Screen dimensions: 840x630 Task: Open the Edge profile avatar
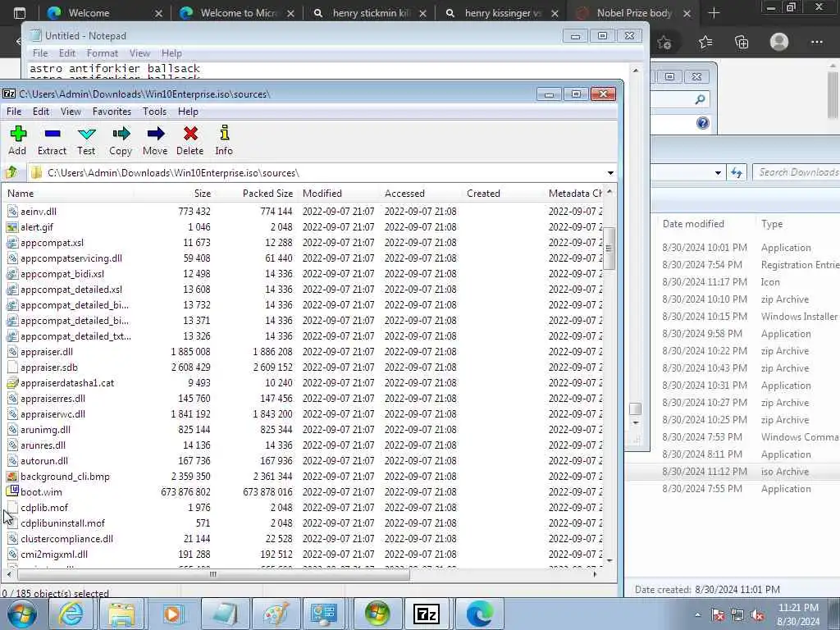(x=779, y=42)
